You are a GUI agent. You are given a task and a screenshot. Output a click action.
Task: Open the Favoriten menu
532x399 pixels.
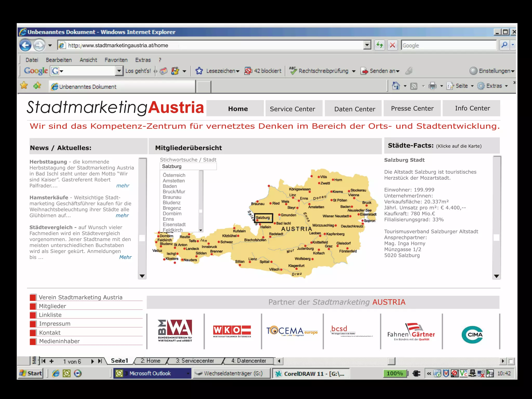pos(116,60)
